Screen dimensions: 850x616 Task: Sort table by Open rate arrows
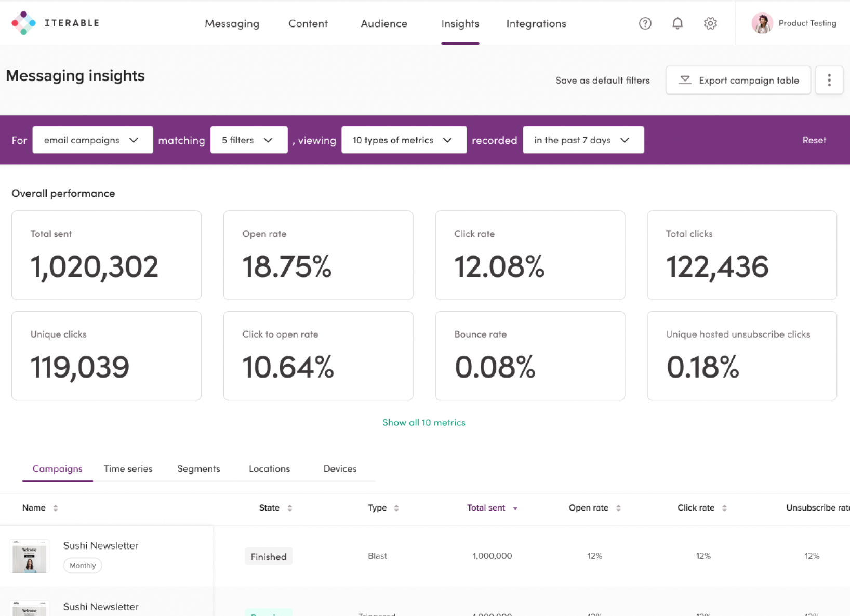tap(618, 508)
